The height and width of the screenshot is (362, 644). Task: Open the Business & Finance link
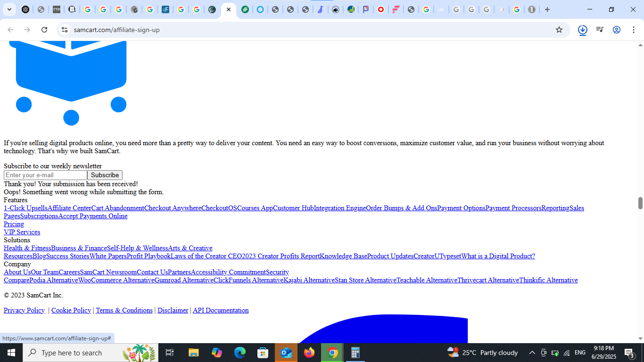79,248
